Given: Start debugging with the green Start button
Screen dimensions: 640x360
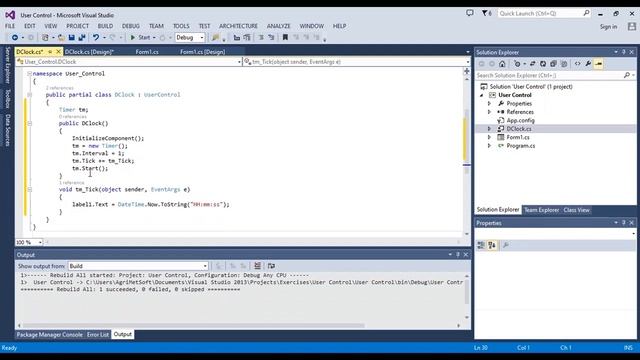Looking at the screenshot, I should pos(140,38).
